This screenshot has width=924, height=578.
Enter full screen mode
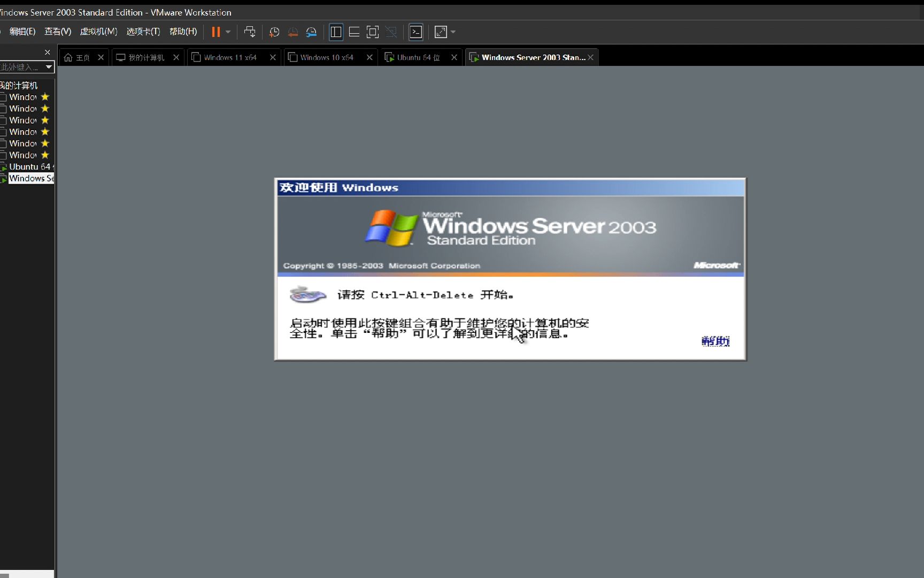pyautogui.click(x=373, y=32)
